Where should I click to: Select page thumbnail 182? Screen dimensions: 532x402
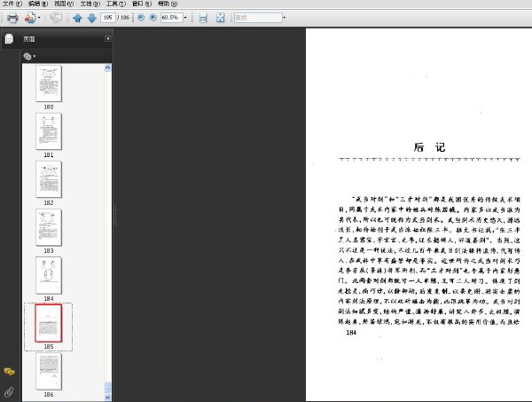pyautogui.click(x=49, y=179)
